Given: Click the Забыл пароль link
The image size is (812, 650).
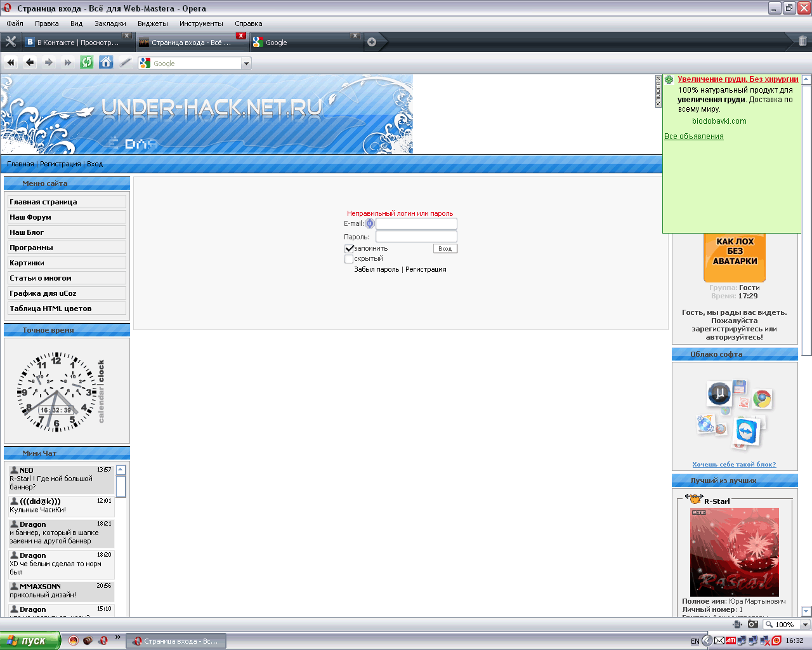Looking at the screenshot, I should [x=377, y=269].
